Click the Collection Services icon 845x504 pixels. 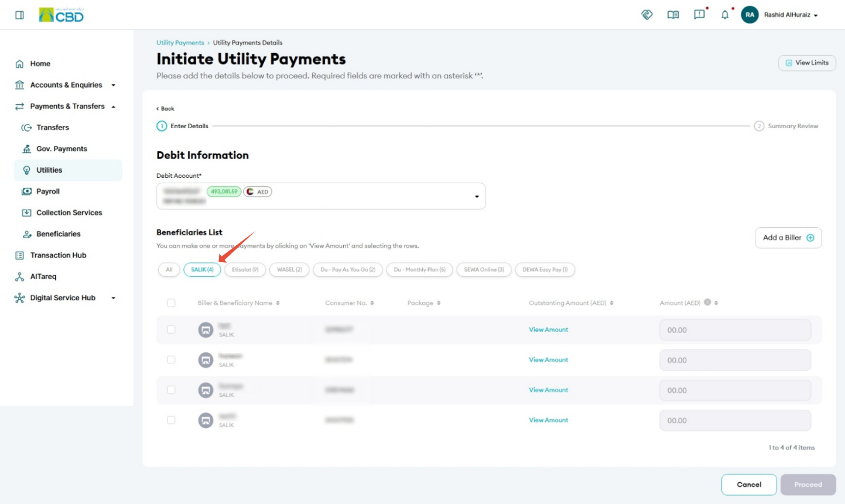26,212
